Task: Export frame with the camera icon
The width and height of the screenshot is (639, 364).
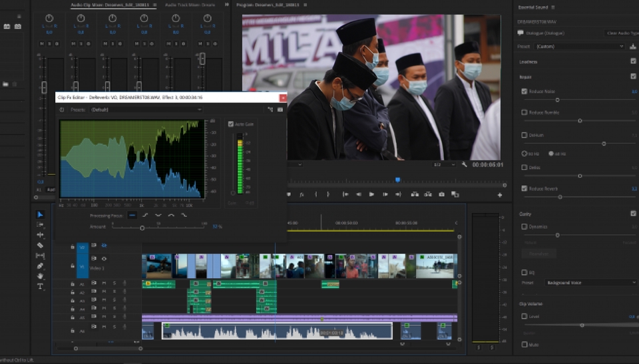Action: coord(441,194)
